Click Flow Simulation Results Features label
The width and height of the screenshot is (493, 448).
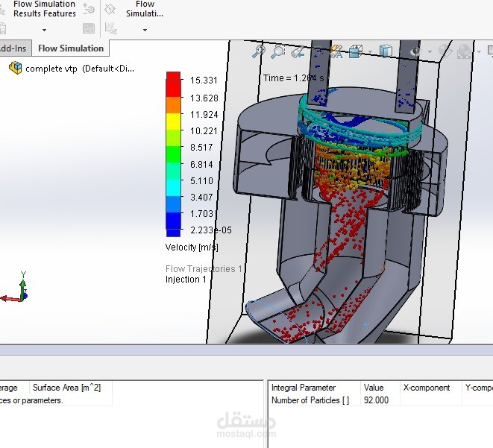pos(44,9)
